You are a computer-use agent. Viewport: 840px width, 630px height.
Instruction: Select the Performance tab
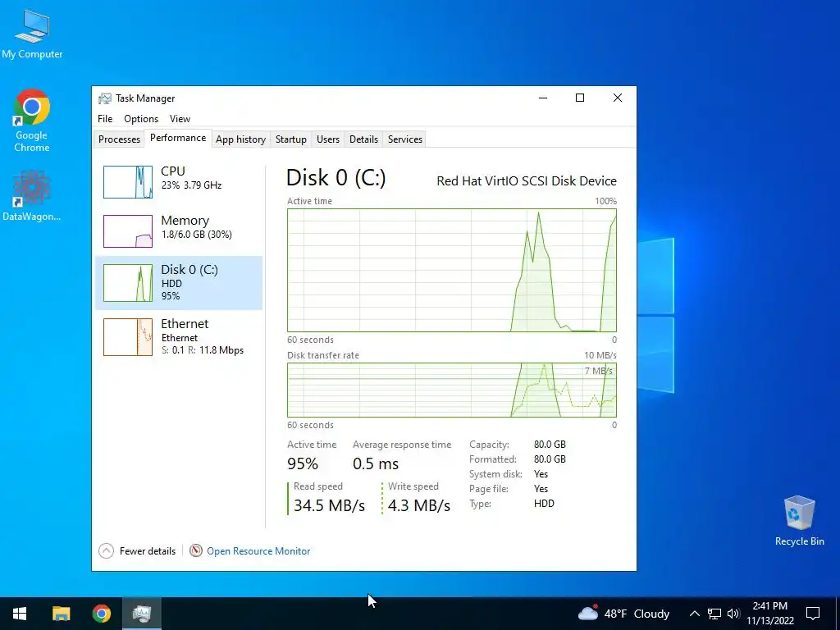click(178, 138)
